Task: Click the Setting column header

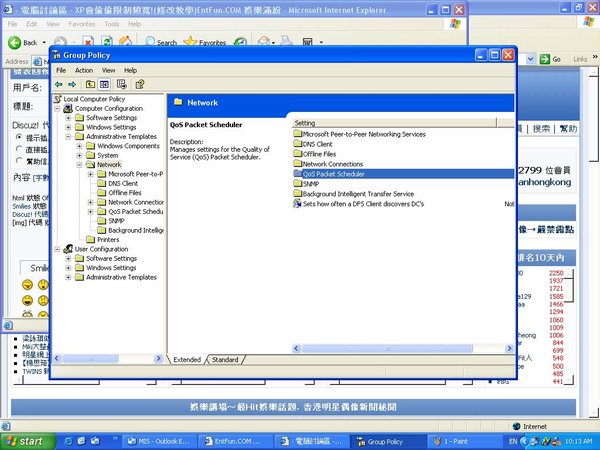Action: [394, 123]
